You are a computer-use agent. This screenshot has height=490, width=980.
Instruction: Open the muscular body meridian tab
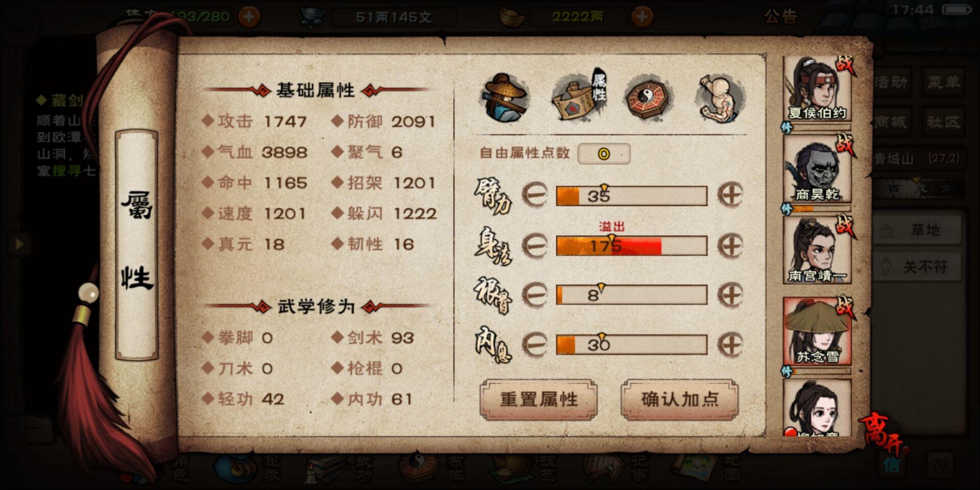click(721, 99)
